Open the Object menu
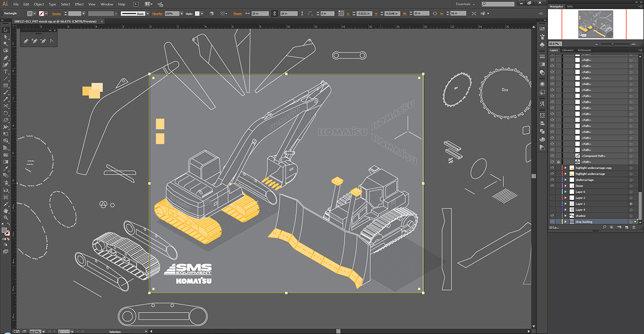Screen dimensions: 644x334 [39, 4]
